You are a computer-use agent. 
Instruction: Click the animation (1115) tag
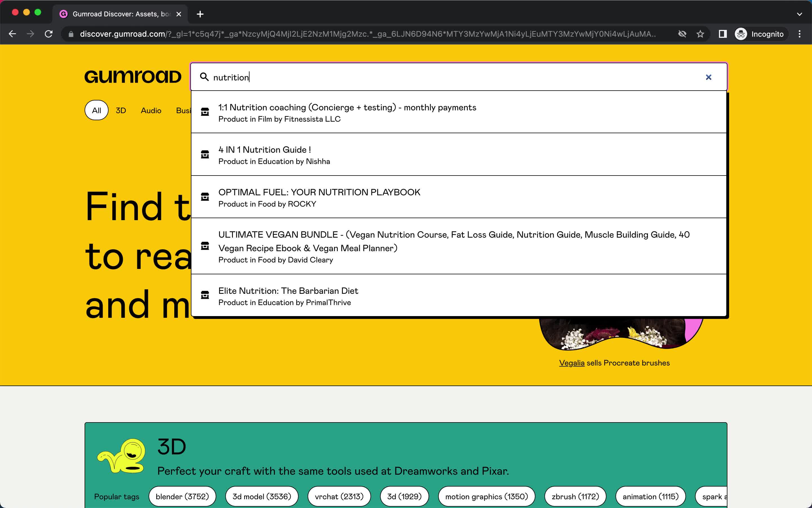[650, 496]
